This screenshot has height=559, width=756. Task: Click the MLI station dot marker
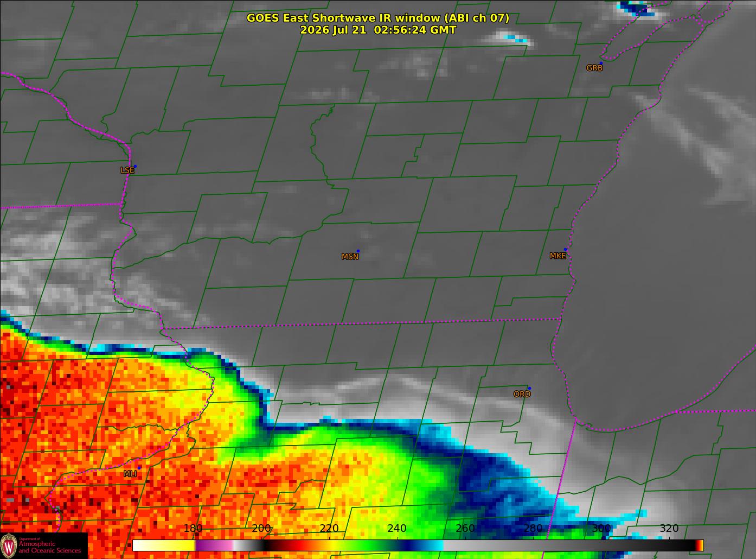[139, 467]
